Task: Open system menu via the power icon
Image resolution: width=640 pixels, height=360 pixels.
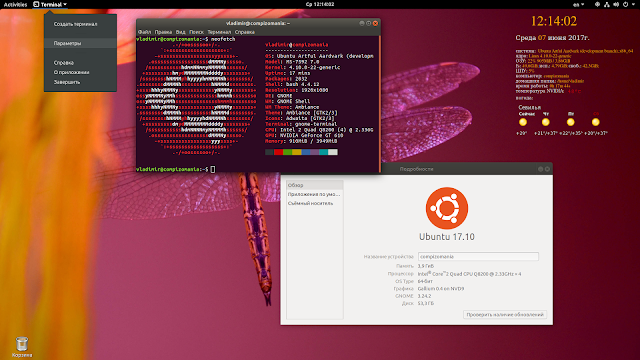Action: 625,4
